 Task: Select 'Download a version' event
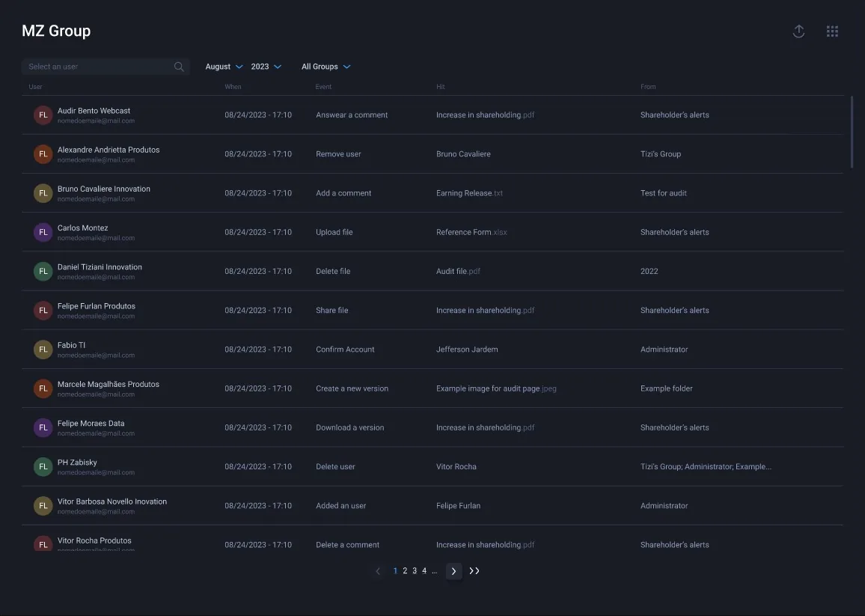(349, 428)
